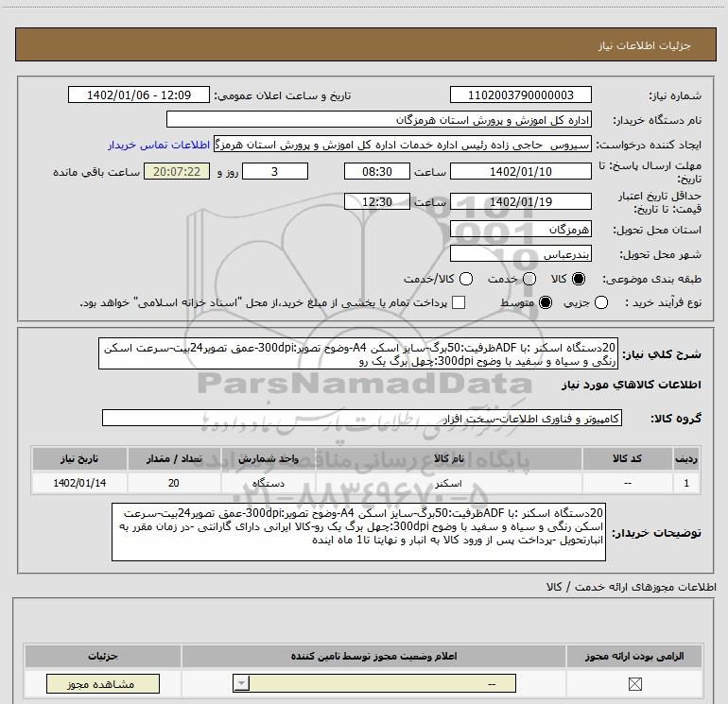Click the اعلام وضعیت مجوز column header
Viewport: 728px width, 704px height.
(x=373, y=656)
